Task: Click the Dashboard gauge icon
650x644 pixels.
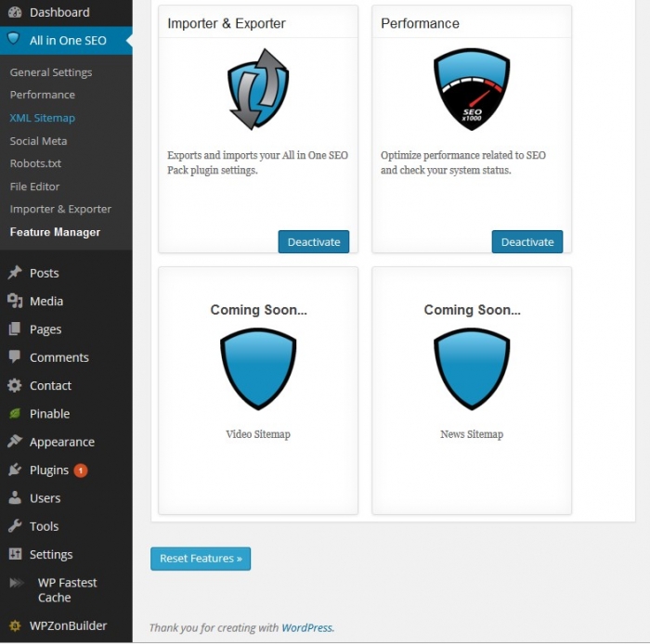Action: [15, 12]
